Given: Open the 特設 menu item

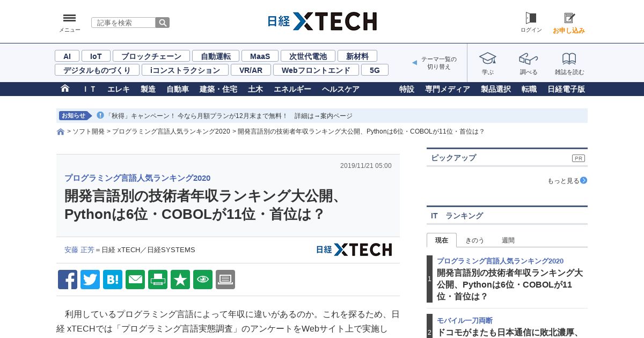Looking at the screenshot, I should coord(407,89).
